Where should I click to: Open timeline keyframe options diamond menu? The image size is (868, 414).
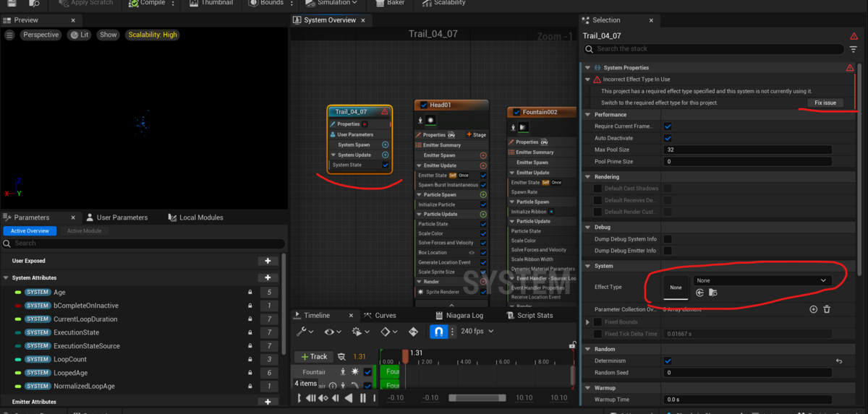pyautogui.click(x=388, y=332)
